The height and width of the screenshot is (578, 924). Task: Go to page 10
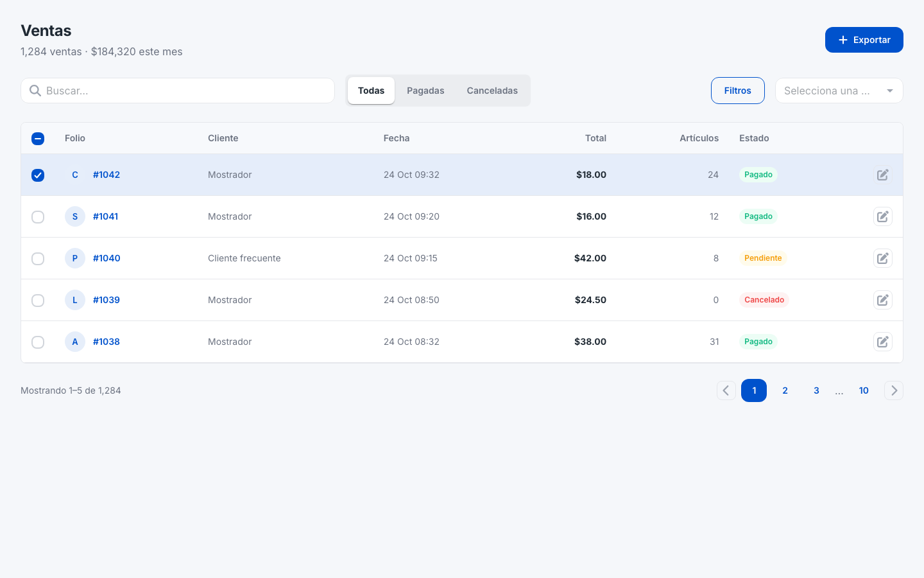(x=864, y=390)
